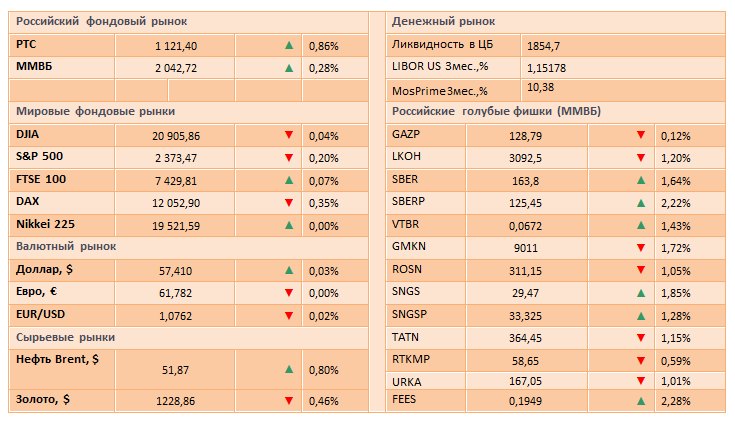Select the Денежный рынок section header
The image size is (735, 424).
(x=444, y=21)
